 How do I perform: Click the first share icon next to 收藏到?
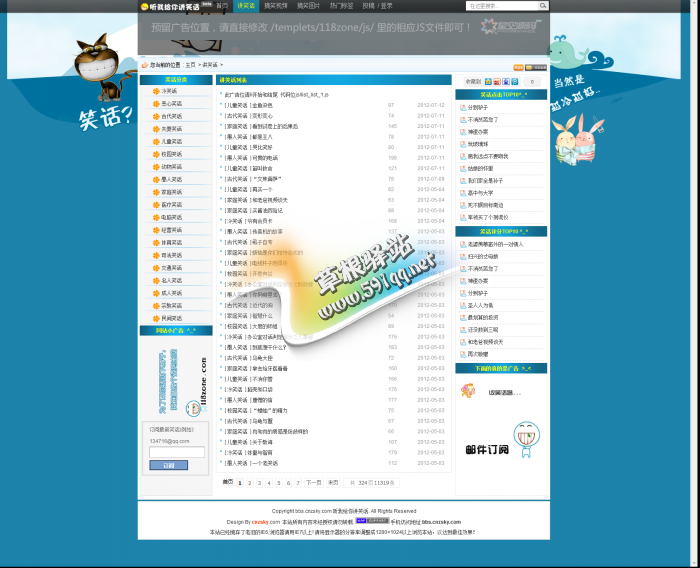487,82
